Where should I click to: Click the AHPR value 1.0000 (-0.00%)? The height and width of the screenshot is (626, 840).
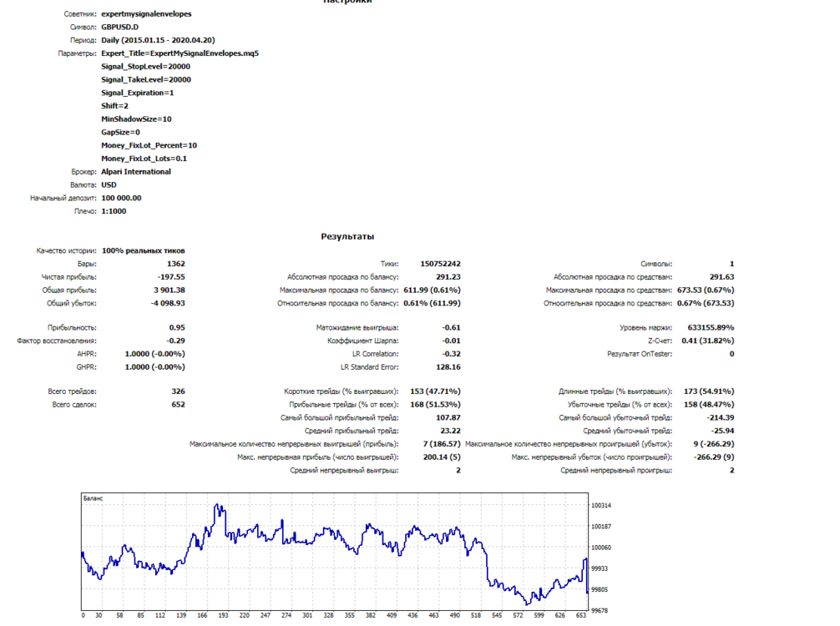click(x=154, y=354)
